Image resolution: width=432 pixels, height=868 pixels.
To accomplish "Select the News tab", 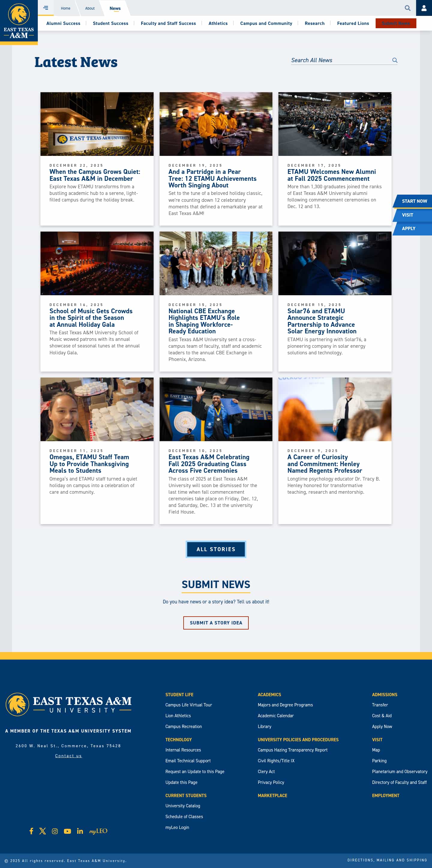I will tap(115, 8).
